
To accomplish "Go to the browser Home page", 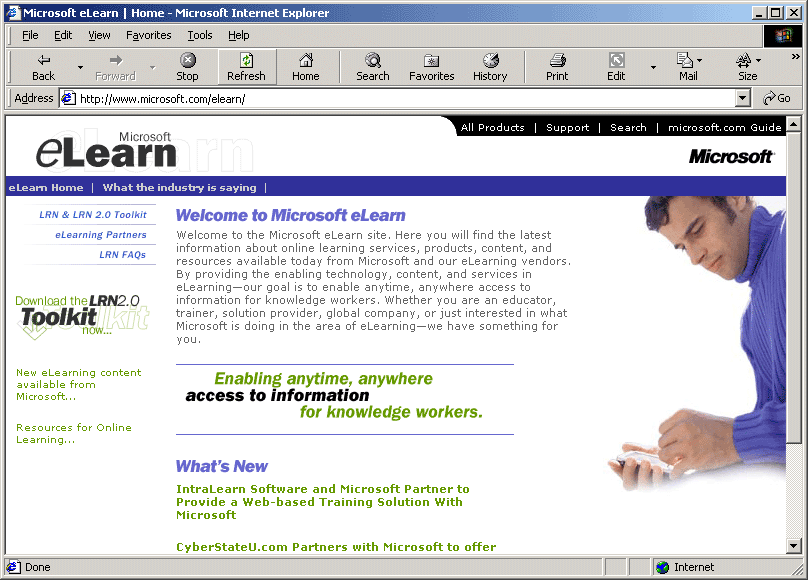I will coord(306,67).
